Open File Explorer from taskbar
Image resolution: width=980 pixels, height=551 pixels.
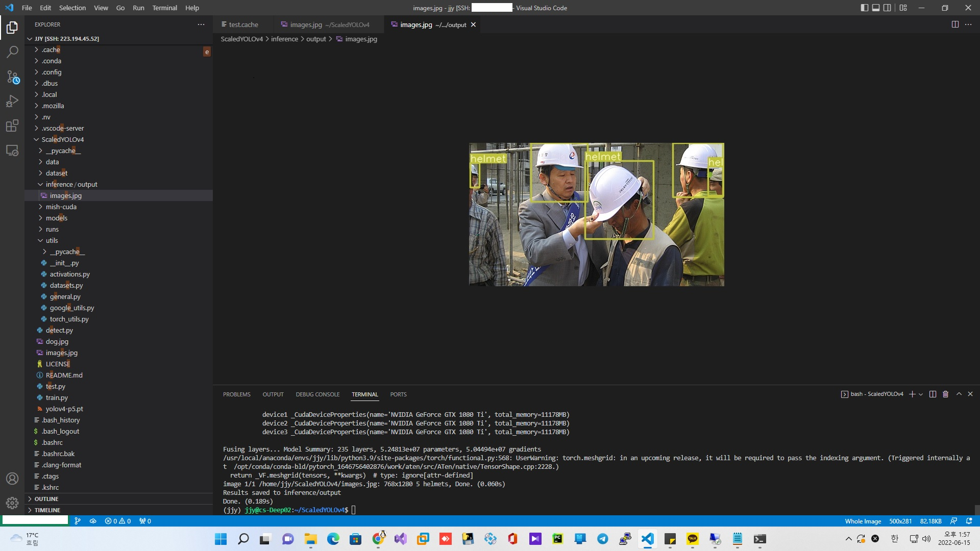(310, 539)
